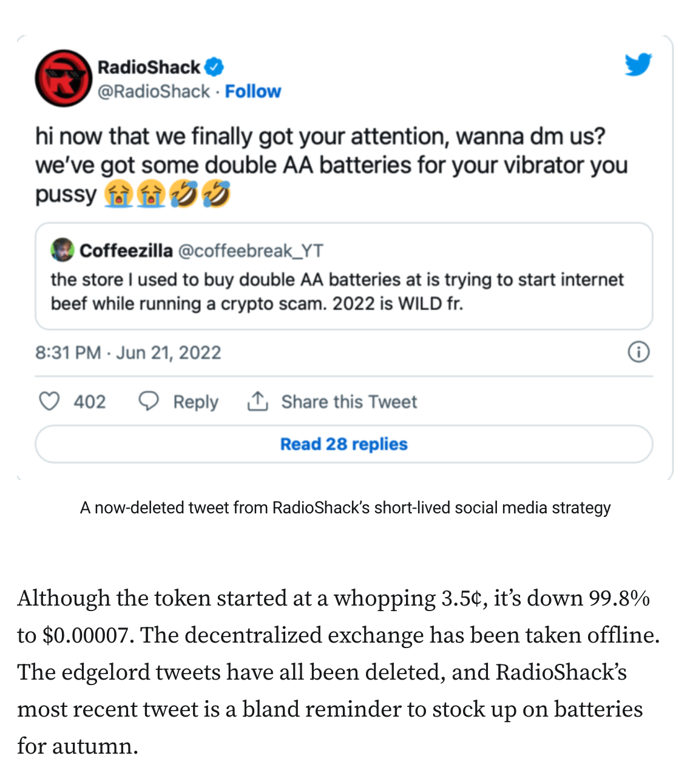Like the tweet with the heart icon
The height and width of the screenshot is (784, 693).
point(49,401)
